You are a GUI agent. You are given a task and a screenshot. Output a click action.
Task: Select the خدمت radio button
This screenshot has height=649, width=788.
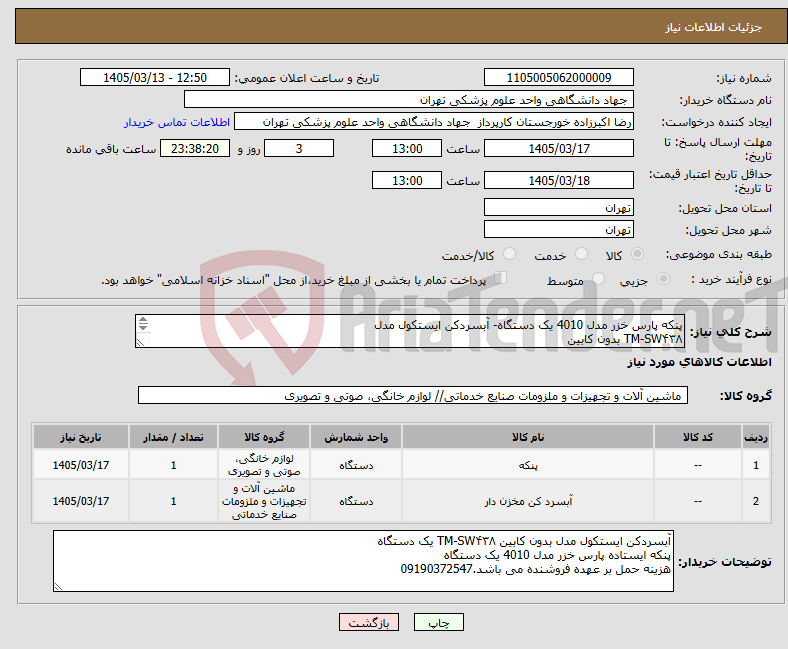point(581,254)
